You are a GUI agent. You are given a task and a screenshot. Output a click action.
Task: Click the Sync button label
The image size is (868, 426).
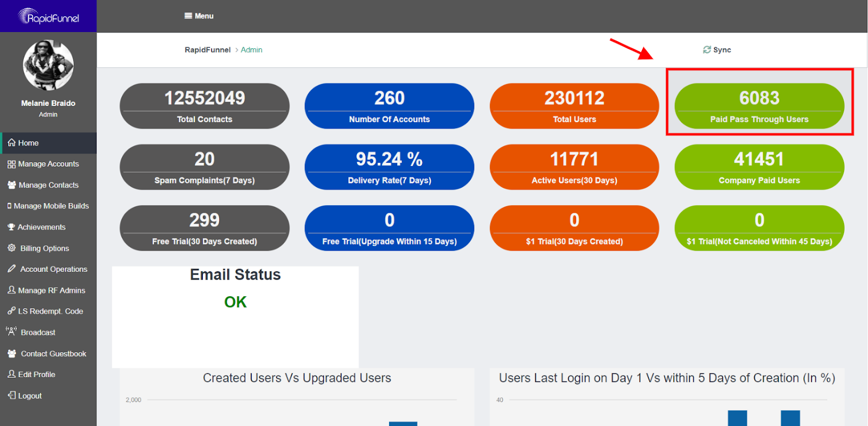click(x=722, y=50)
